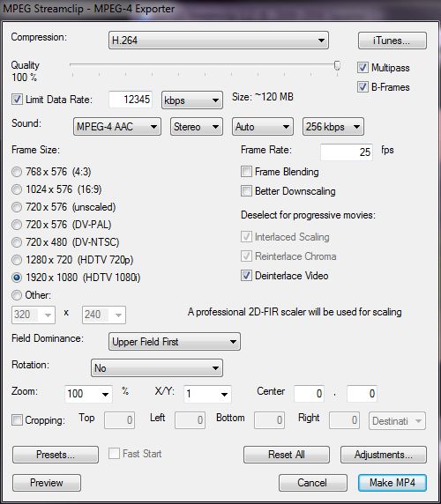Click the Reset All button

click(x=287, y=455)
